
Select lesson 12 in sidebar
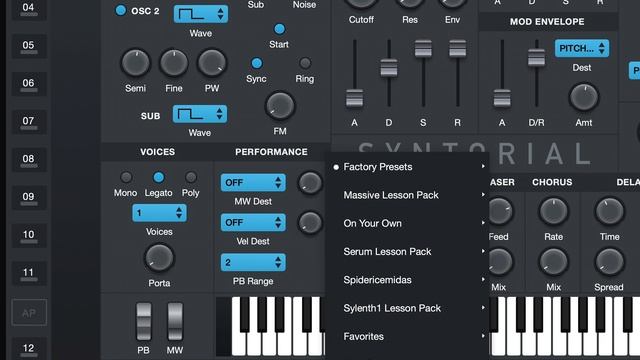tap(29, 349)
